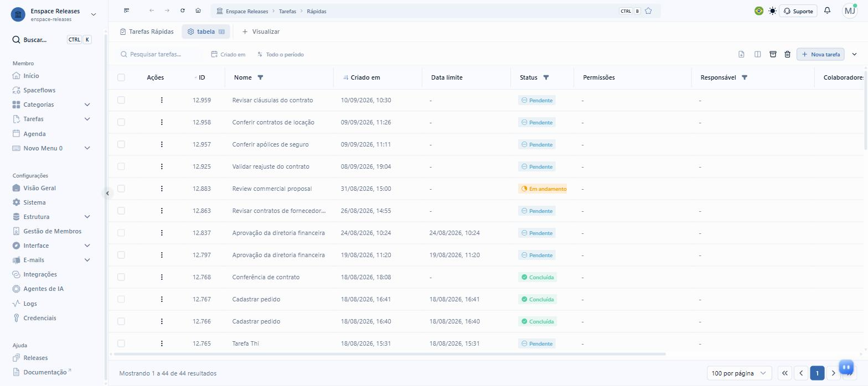Expand E-mails in the sidebar
Screen dimensions: 868x386
click(87, 260)
